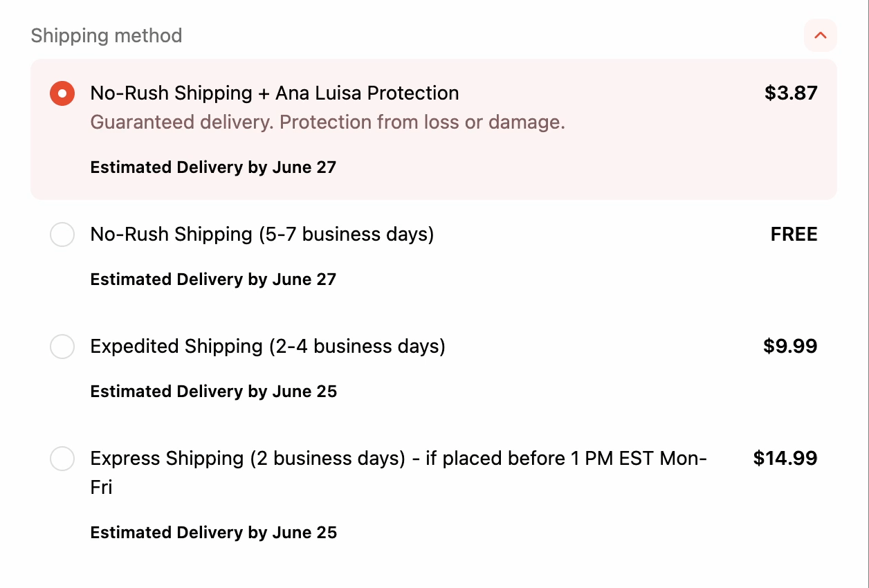Click the Shipping method heading
The image size is (869, 588).
click(x=107, y=35)
